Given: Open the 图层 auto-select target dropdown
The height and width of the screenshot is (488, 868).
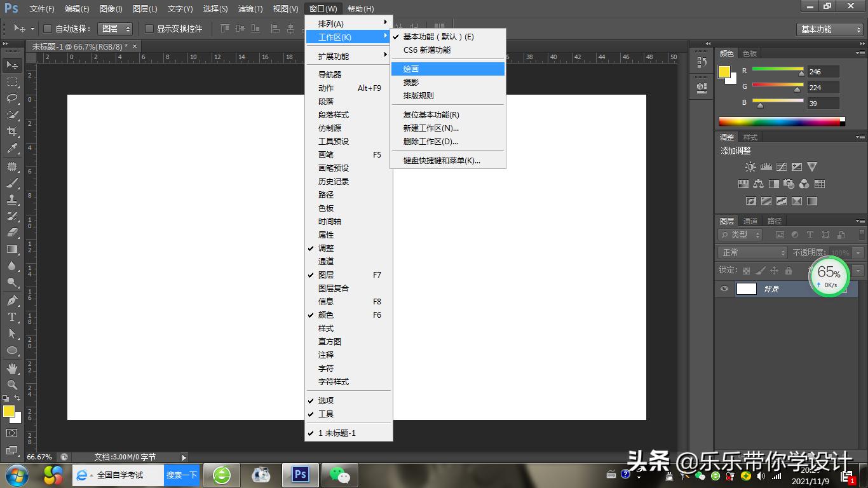Looking at the screenshot, I should [x=116, y=29].
